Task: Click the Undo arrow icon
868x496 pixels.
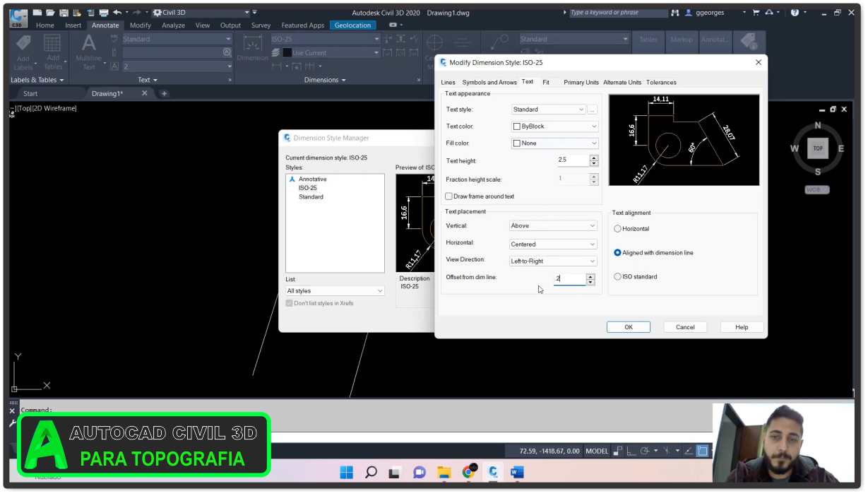Action: pos(117,13)
